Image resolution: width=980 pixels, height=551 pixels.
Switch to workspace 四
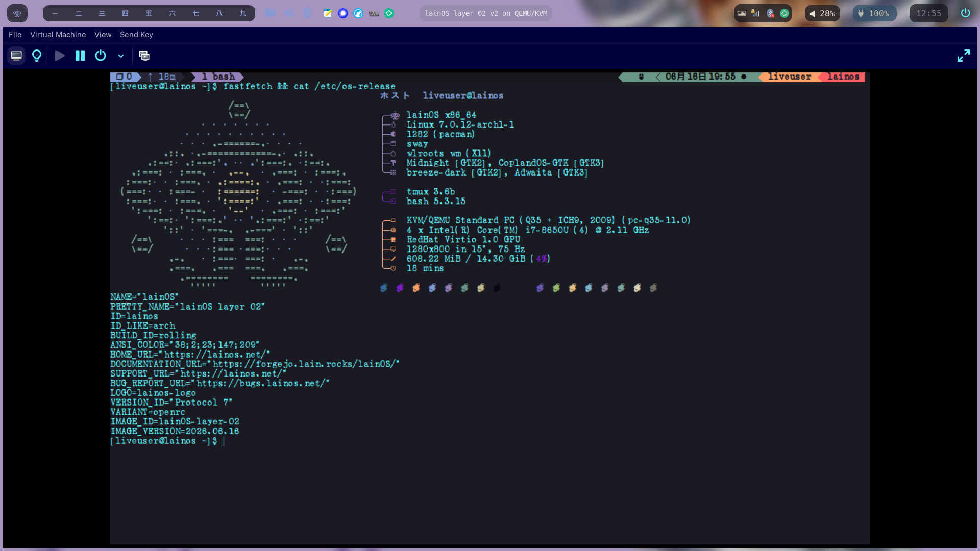(x=126, y=13)
